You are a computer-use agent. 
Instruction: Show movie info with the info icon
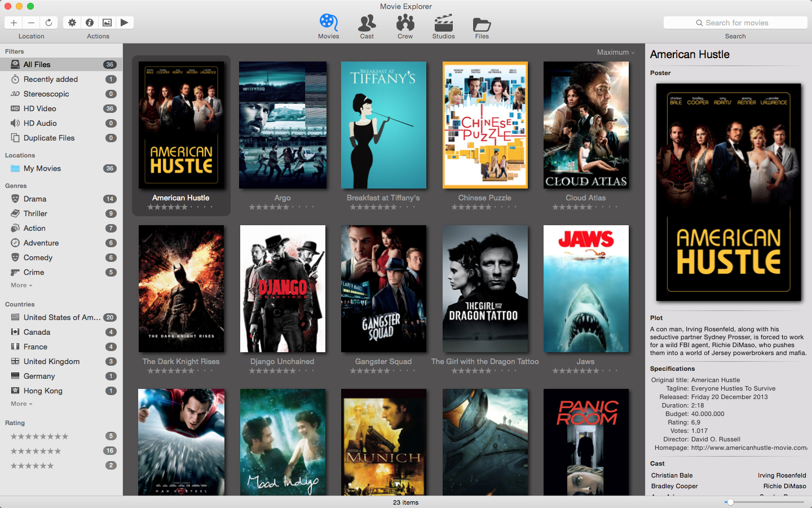[x=90, y=23]
